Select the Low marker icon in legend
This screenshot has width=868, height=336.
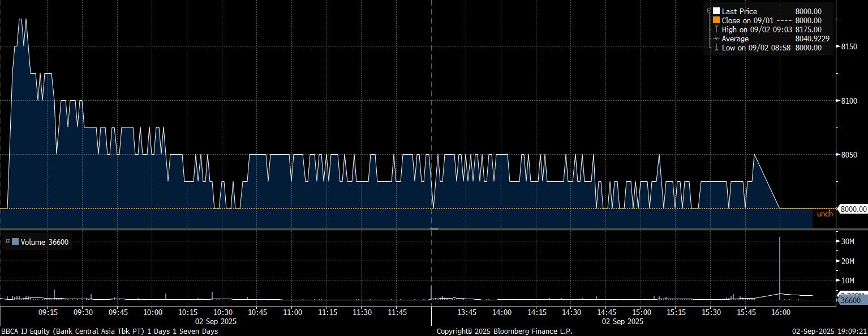(716, 48)
